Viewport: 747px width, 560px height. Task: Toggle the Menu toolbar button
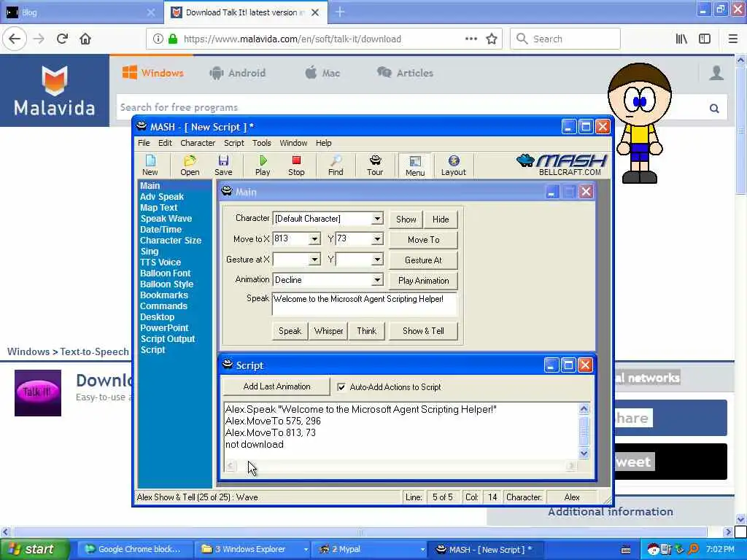point(415,166)
